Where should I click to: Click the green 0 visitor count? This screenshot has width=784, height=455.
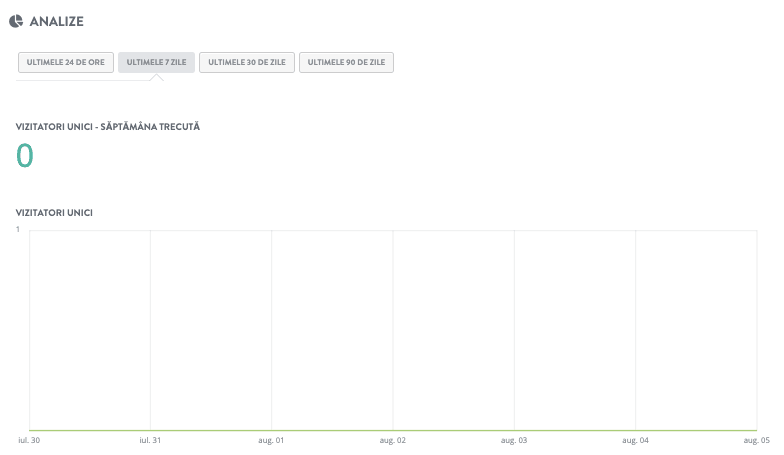coord(24,156)
